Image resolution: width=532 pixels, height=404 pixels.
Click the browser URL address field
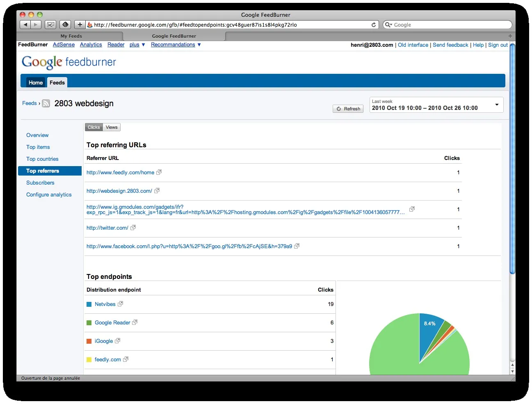(232, 25)
